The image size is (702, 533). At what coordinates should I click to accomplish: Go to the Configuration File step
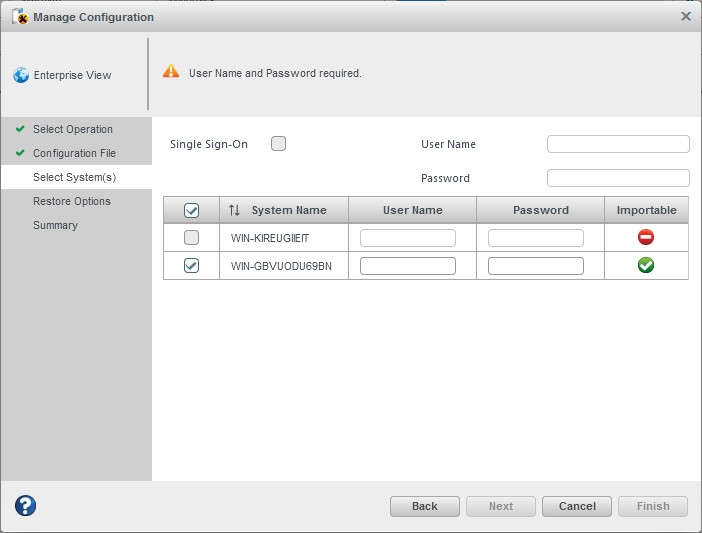click(x=74, y=153)
